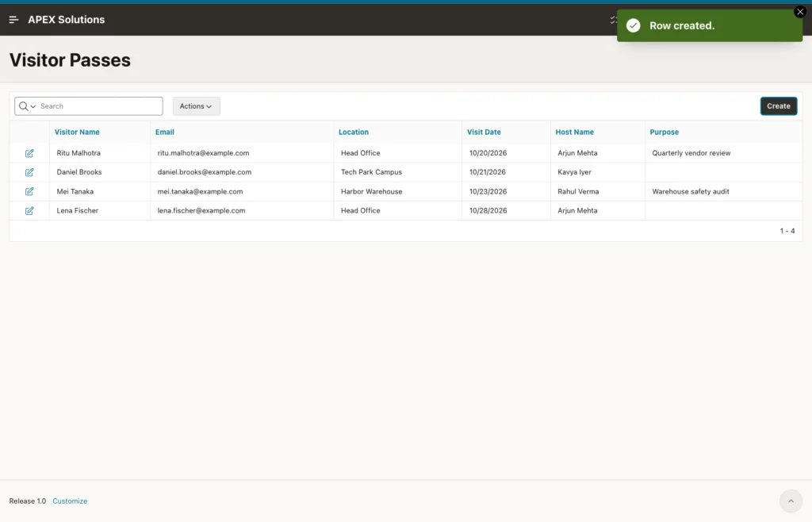Open the Email column header menu
The image size is (812, 522).
point(165,132)
